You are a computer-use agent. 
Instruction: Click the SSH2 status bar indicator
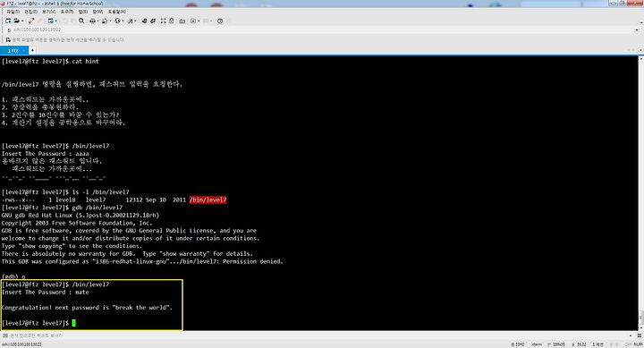click(x=518, y=344)
